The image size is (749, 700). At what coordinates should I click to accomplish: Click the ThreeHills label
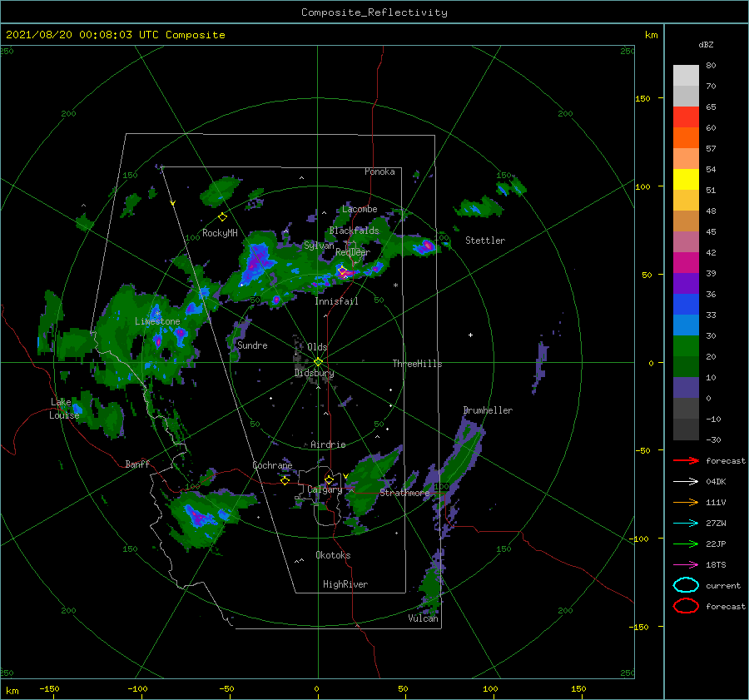[417, 364]
